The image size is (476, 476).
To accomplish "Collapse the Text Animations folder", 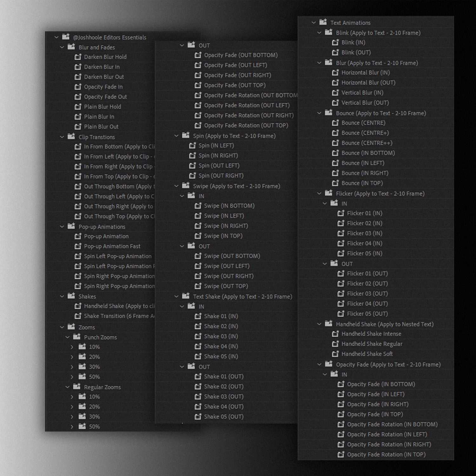I will tap(314, 23).
